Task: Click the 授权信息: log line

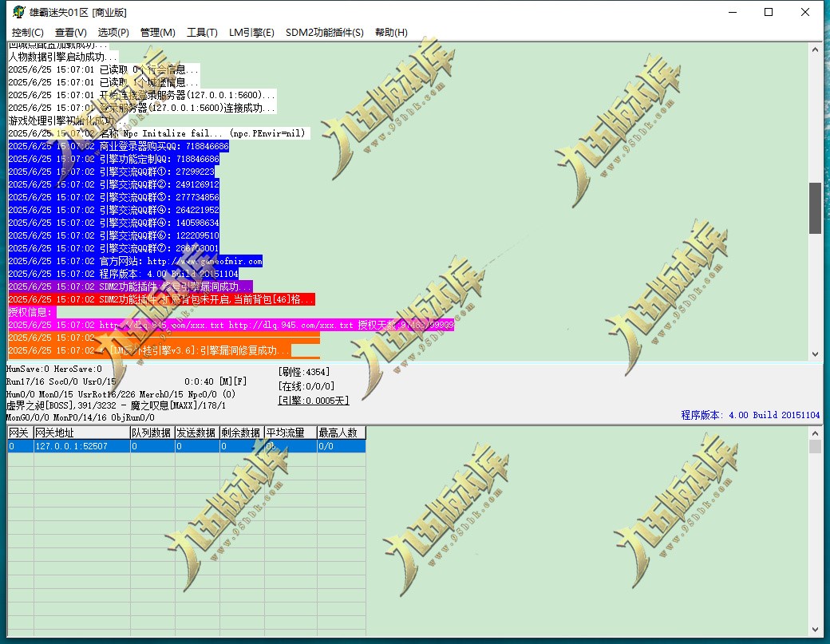Action: (x=32, y=312)
